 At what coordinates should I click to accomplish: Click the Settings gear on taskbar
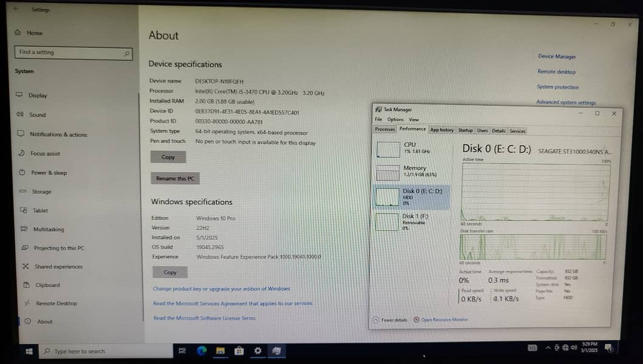click(258, 351)
